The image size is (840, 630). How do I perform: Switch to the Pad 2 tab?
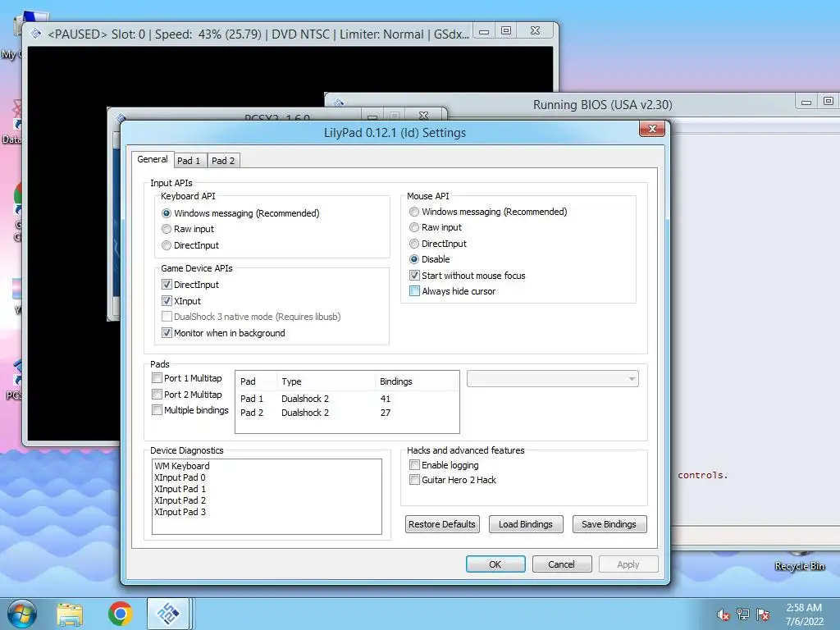tap(223, 161)
